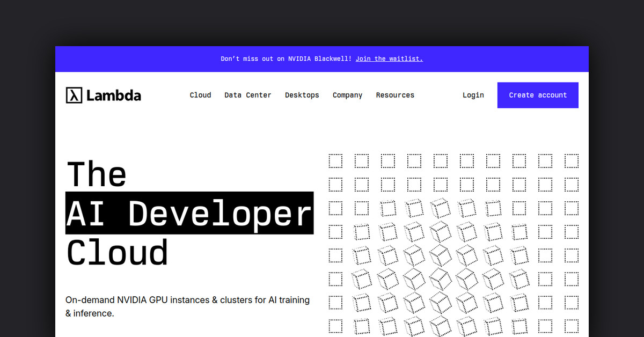Open the Company dropdown
The width and height of the screenshot is (644, 337).
pos(347,95)
